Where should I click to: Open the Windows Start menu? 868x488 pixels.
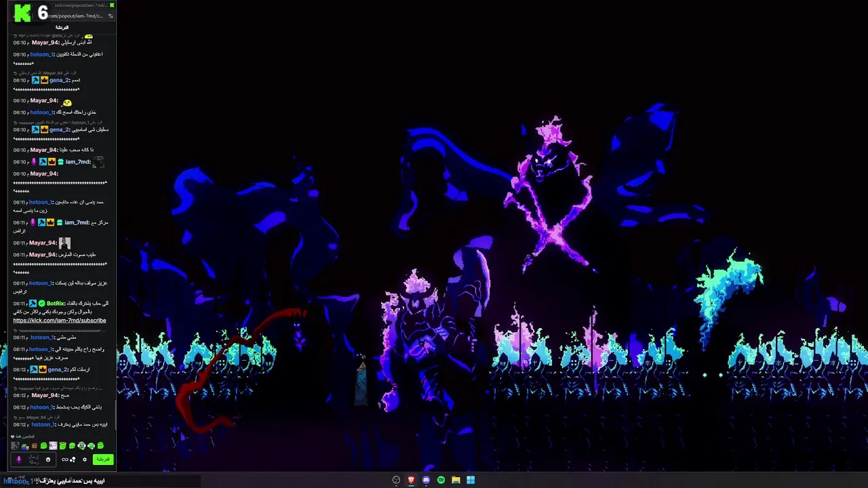471,480
